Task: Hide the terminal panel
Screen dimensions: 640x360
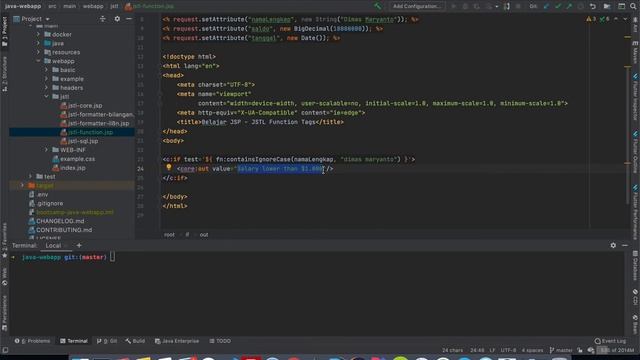Action: tap(625, 245)
